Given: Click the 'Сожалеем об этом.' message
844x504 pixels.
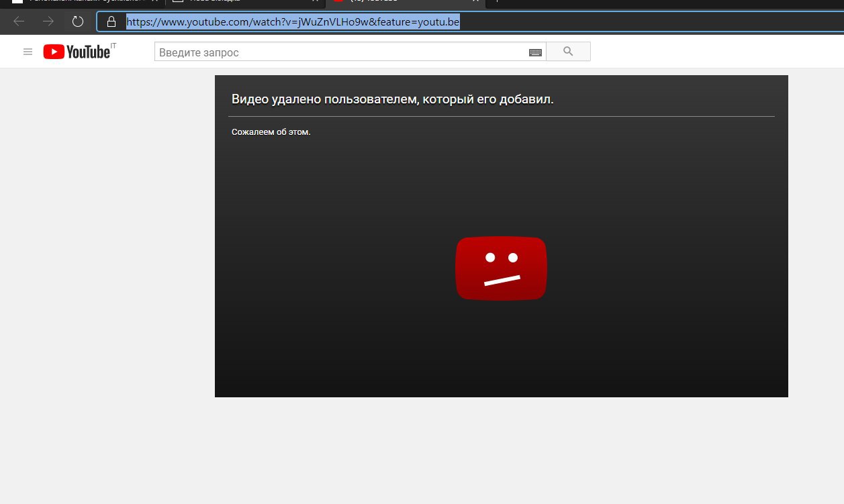Looking at the screenshot, I should (271, 132).
